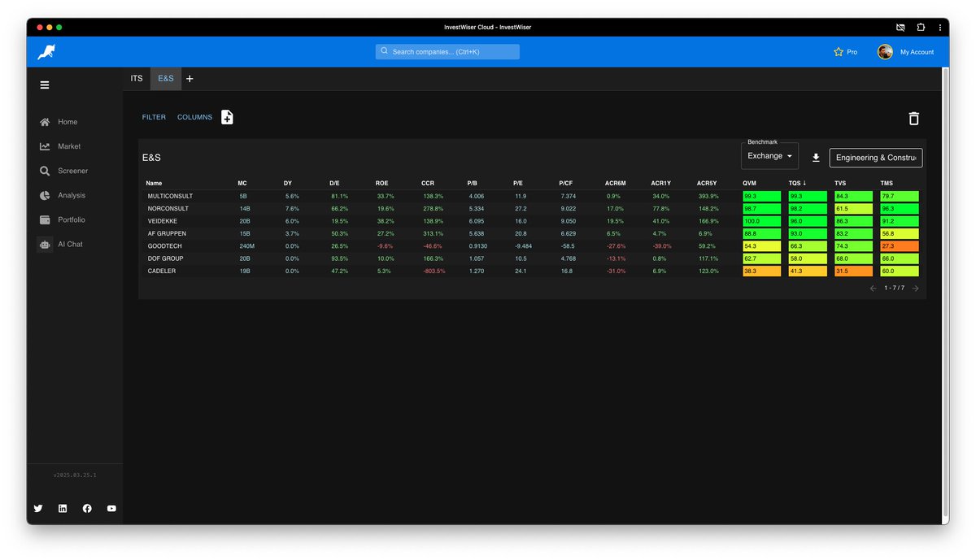
Task: Select CADELER in the table
Action: pyautogui.click(x=161, y=271)
